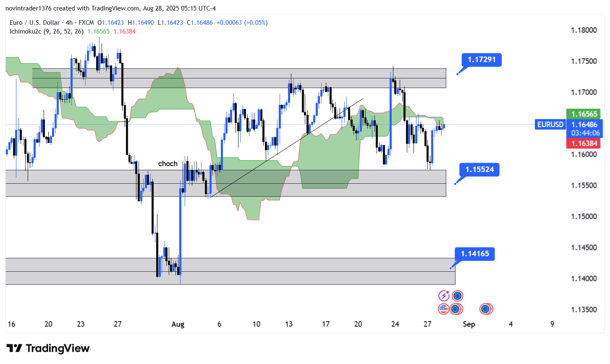Click the TradingView logo at bottom left
The height and width of the screenshot is (364, 610).
[x=48, y=348]
